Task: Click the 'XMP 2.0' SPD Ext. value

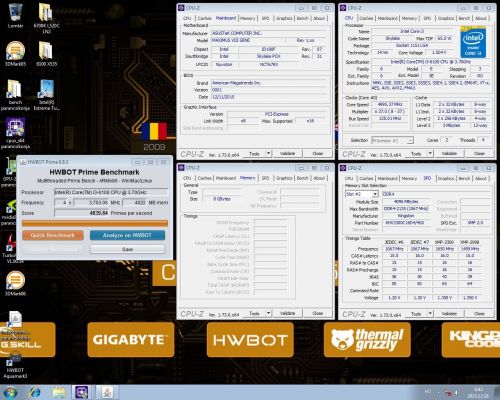Action: tap(475, 223)
